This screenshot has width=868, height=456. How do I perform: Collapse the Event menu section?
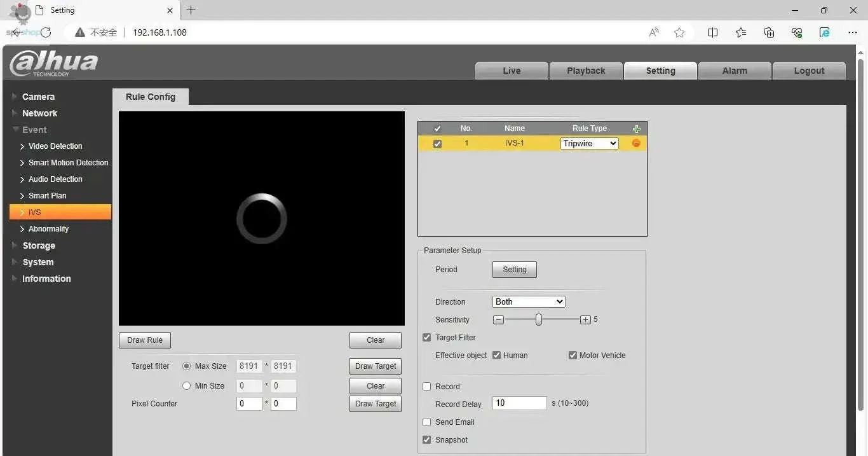tap(34, 130)
